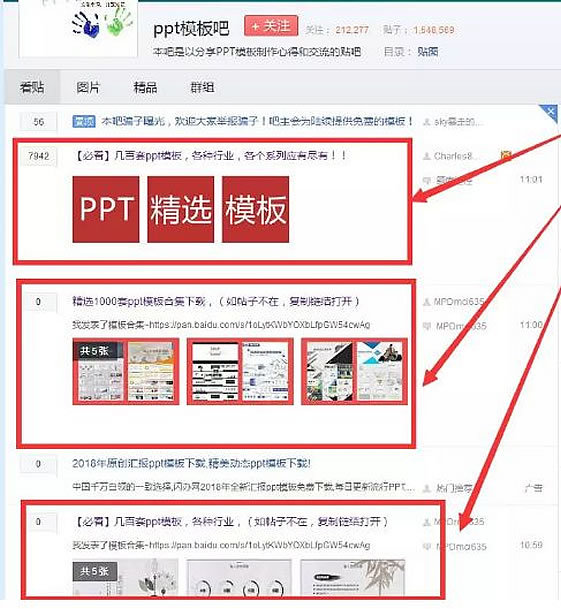Click the red PPT tile image
Image resolution: width=561 pixels, height=609 pixels.
(x=106, y=209)
